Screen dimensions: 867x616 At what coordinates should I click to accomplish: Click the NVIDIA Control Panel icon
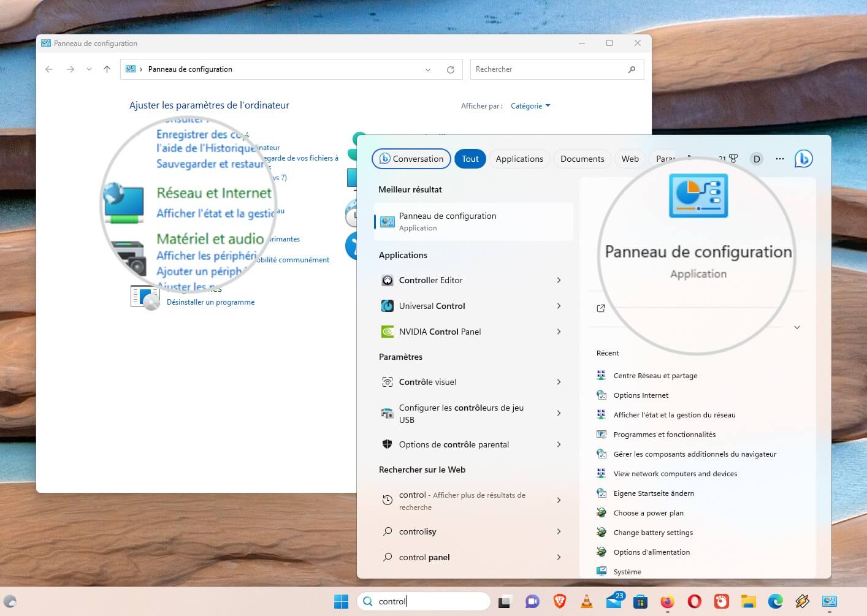[x=388, y=332]
